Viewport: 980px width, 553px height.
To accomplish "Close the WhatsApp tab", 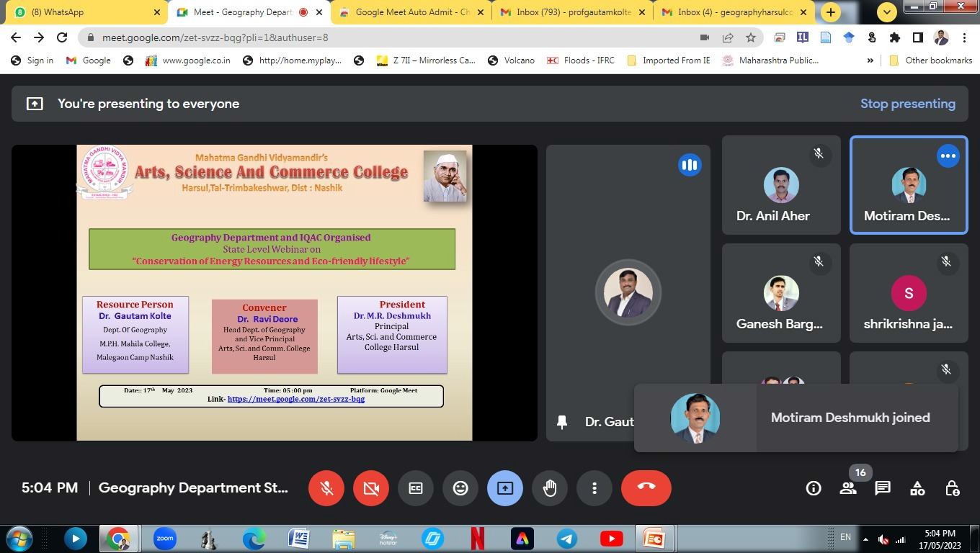I will coord(157,12).
